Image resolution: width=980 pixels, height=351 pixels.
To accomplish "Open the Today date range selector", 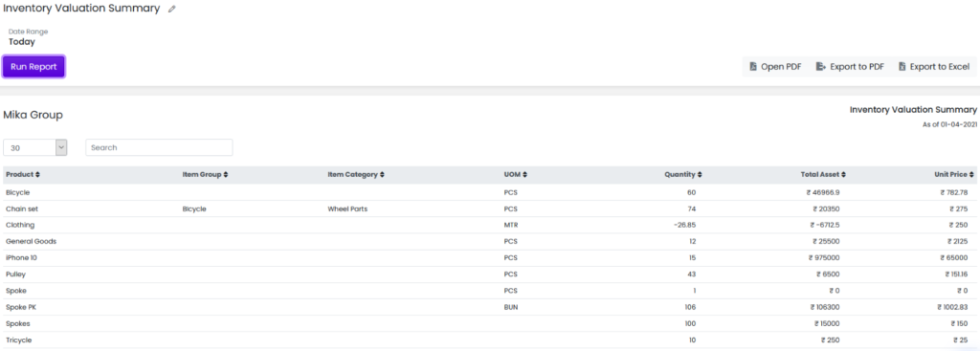I will point(22,42).
